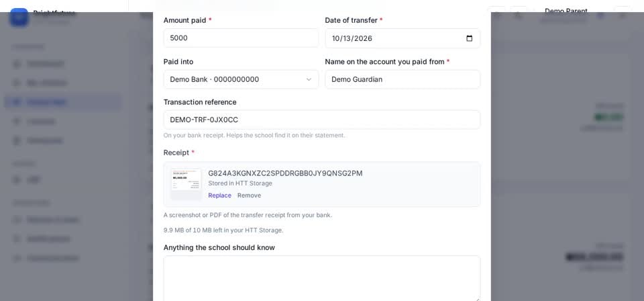Screen dimensions: 644x301
Task: Select the highlighted sidebar item's icon
Action: tap(16, 102)
